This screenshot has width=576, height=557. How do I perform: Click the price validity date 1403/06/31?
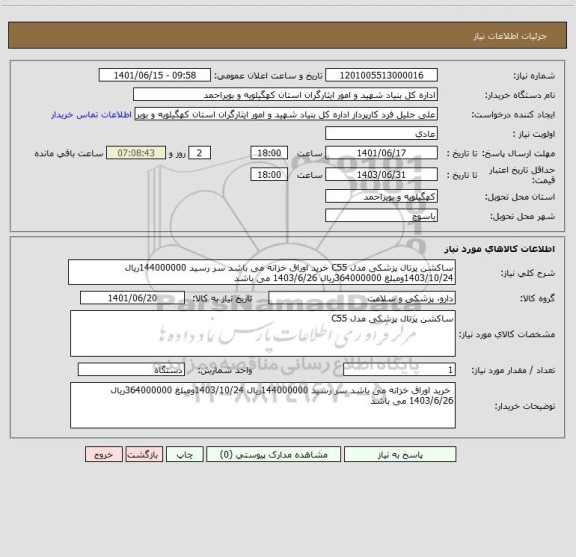(381, 175)
